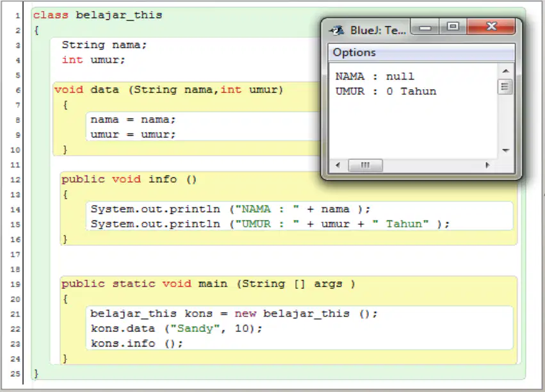Click terminal vertical scrollbar down arrow

(x=506, y=150)
